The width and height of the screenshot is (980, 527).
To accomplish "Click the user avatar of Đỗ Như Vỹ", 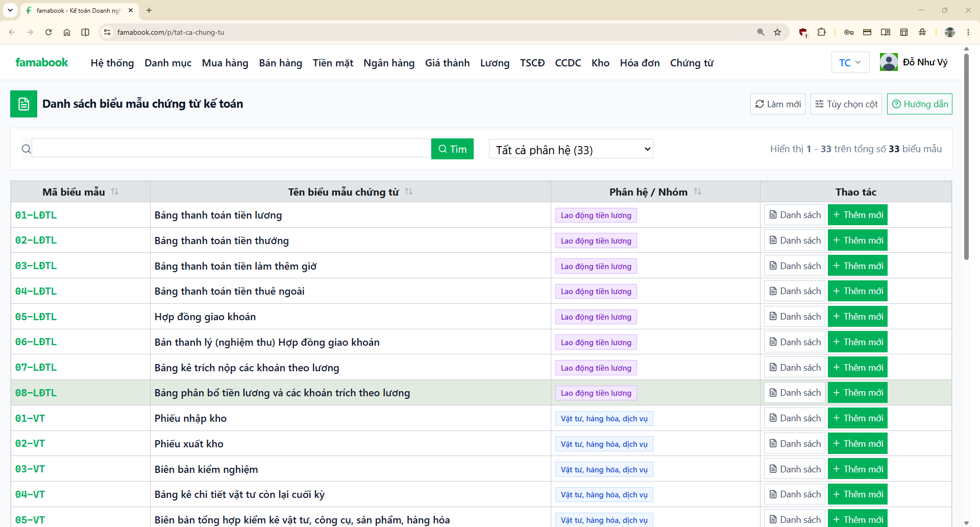I will pyautogui.click(x=889, y=62).
